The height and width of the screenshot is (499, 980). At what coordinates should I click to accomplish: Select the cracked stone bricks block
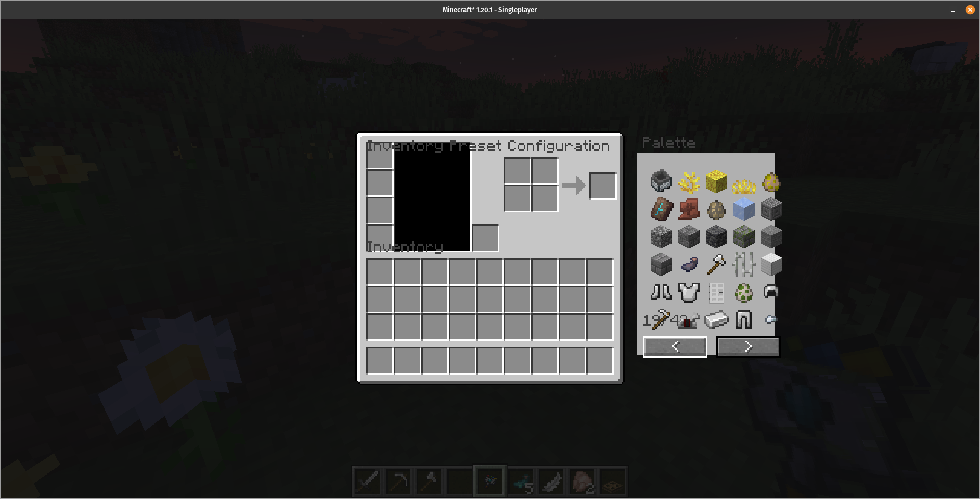[689, 237]
